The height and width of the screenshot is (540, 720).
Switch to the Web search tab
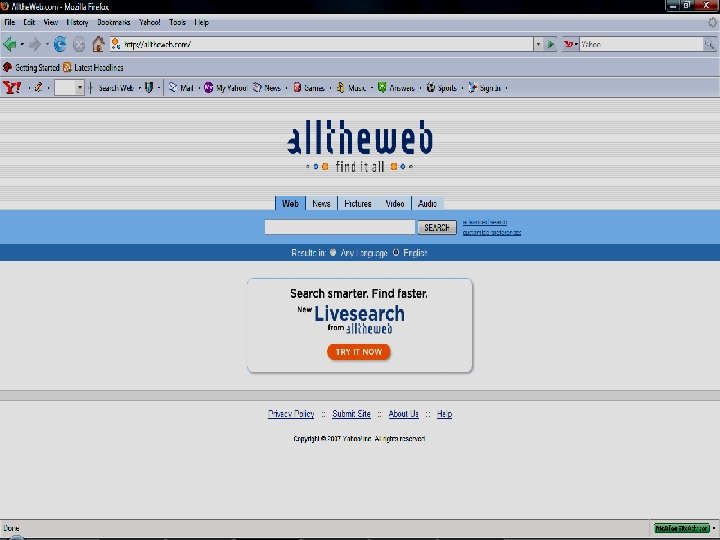click(x=290, y=203)
